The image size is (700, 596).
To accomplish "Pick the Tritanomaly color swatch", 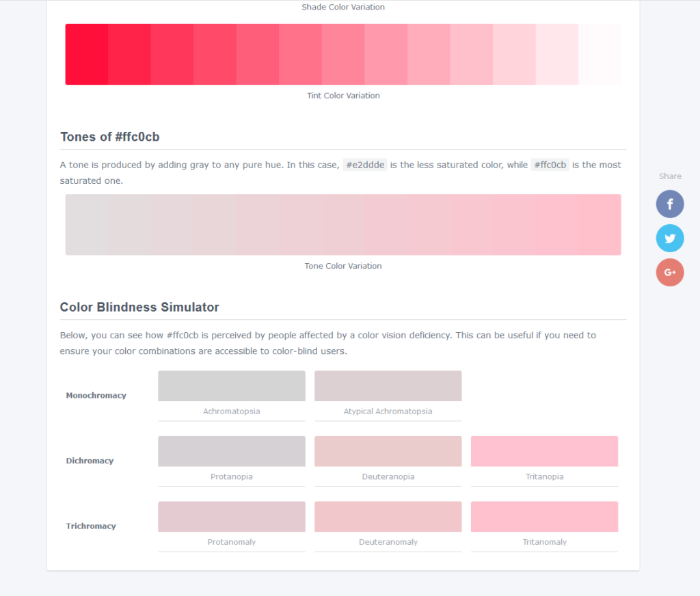I will [x=544, y=517].
